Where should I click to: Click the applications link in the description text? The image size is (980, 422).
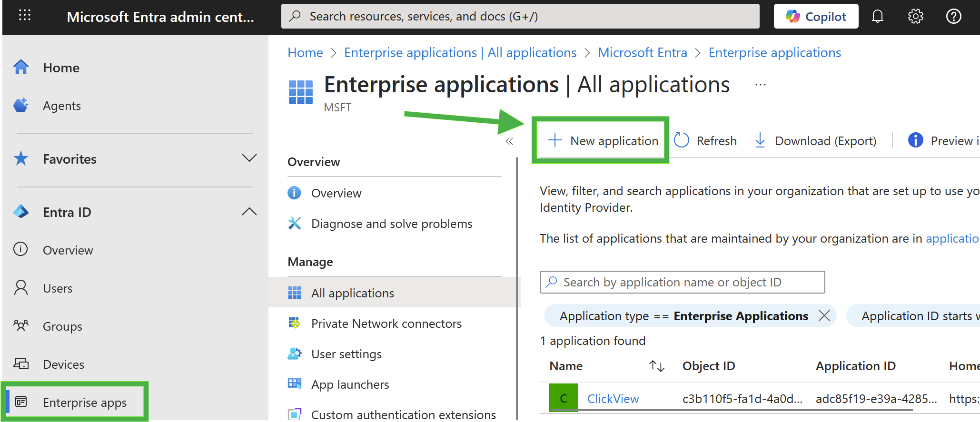click(x=952, y=238)
